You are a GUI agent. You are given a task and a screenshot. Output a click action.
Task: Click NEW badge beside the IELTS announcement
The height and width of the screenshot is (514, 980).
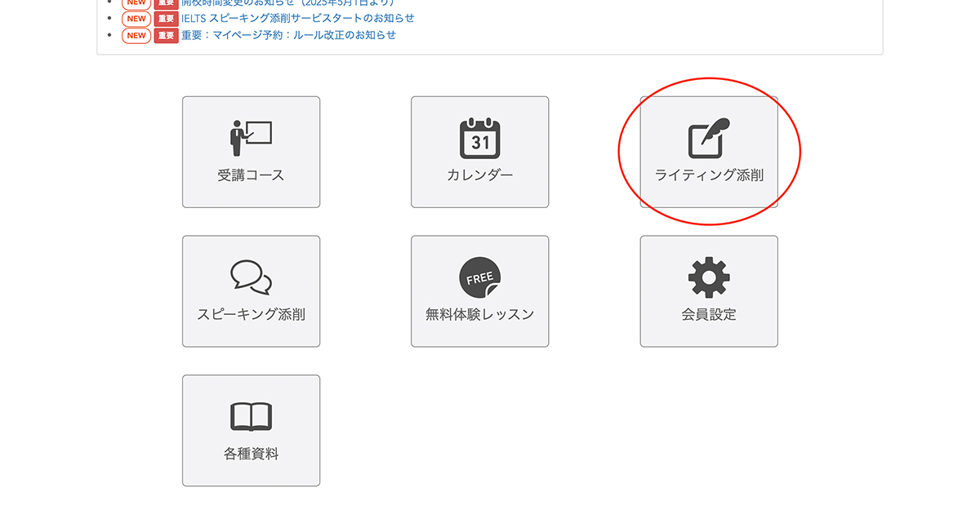click(x=136, y=18)
